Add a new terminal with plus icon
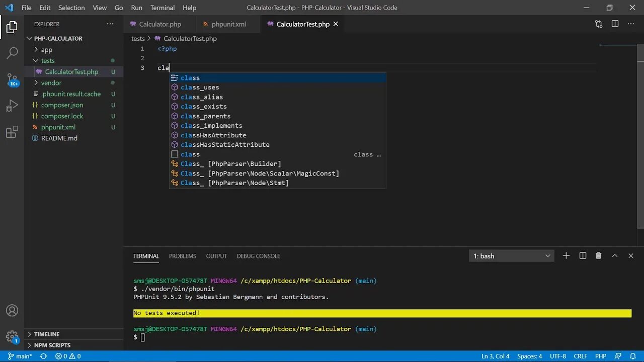644x362 pixels. [566, 256]
